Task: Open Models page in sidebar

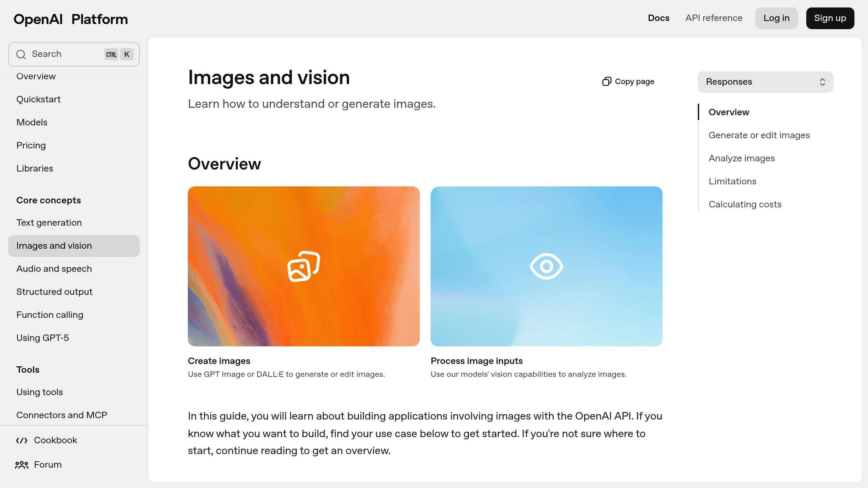Action: pos(32,122)
